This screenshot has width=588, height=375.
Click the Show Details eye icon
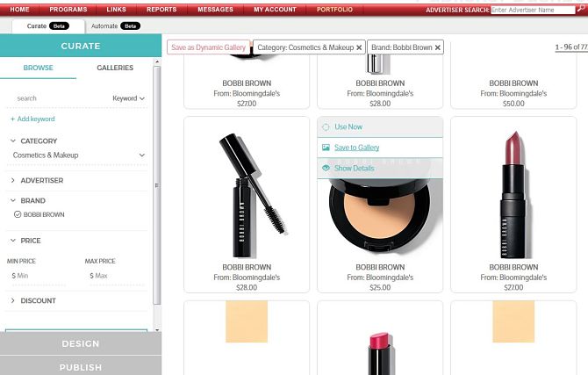point(326,168)
